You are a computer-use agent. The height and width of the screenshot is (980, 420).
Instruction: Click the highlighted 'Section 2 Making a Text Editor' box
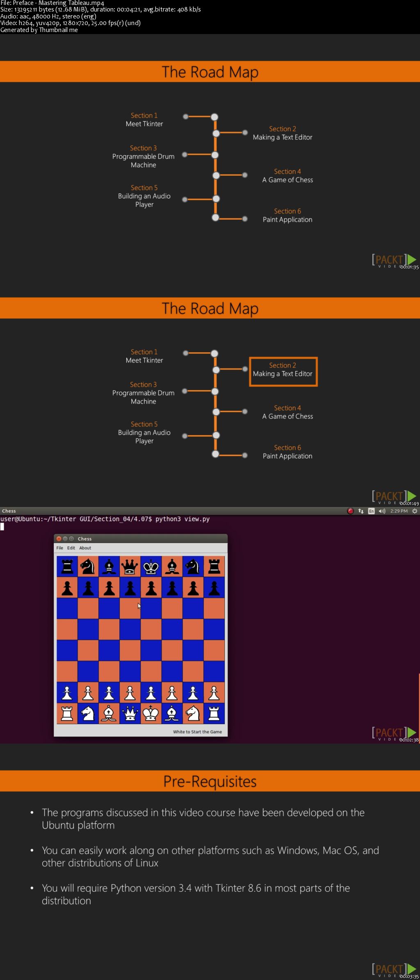pos(283,372)
